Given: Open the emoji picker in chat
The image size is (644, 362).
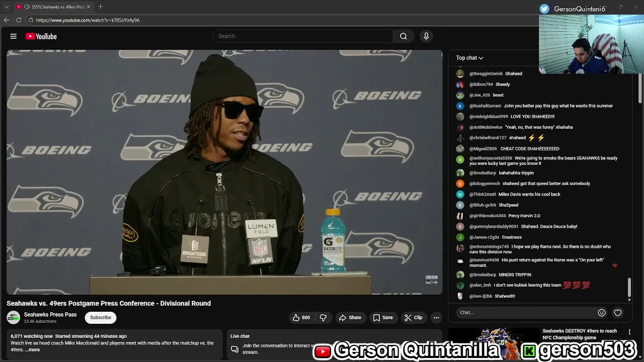Looking at the screenshot, I should [x=602, y=313].
